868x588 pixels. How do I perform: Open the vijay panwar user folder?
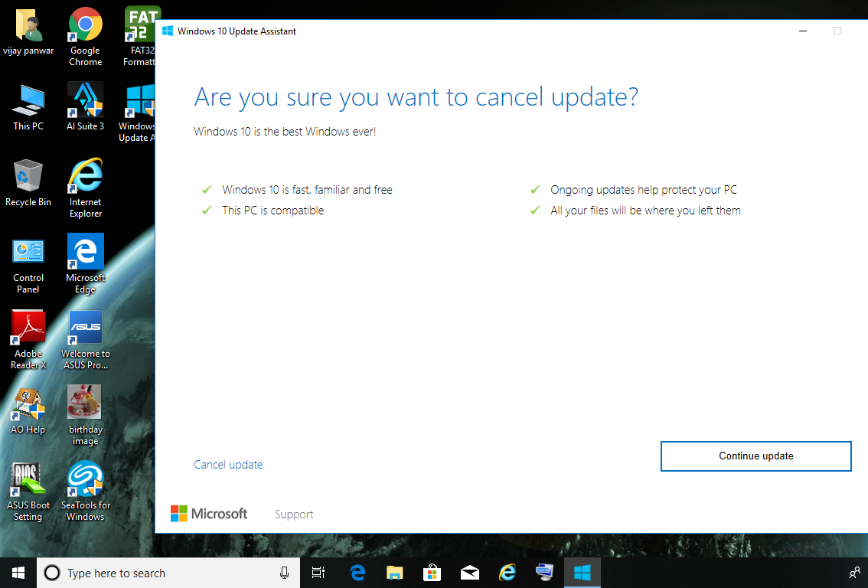(x=28, y=32)
